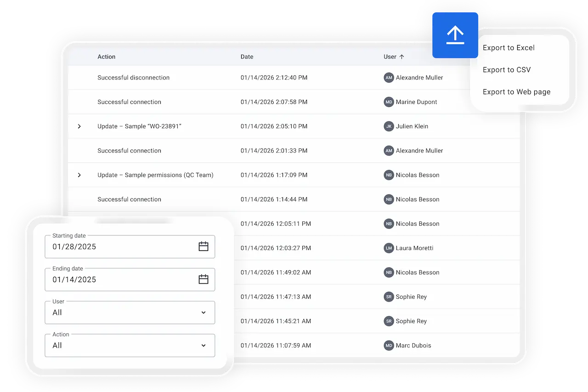Image resolution: width=588 pixels, height=392 pixels.
Task: Expand the Update Sample "WO-23891" row
Action: pyautogui.click(x=79, y=126)
